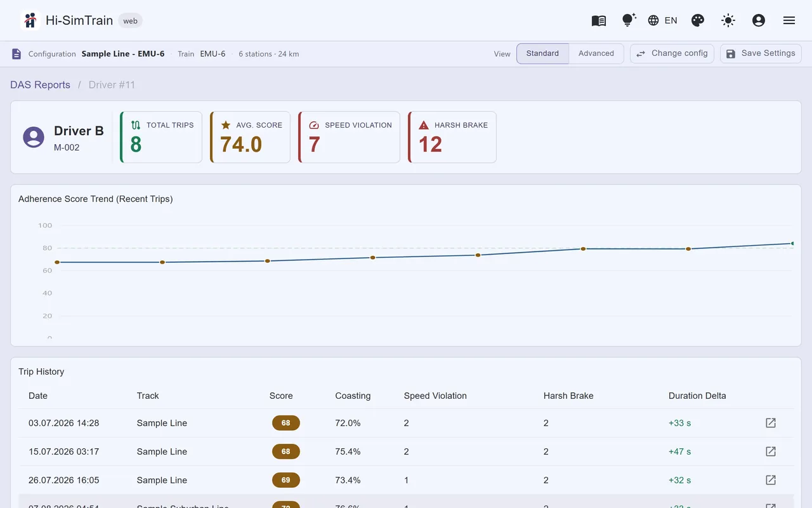
Task: Click the configuration document icon
Action: coord(16,54)
